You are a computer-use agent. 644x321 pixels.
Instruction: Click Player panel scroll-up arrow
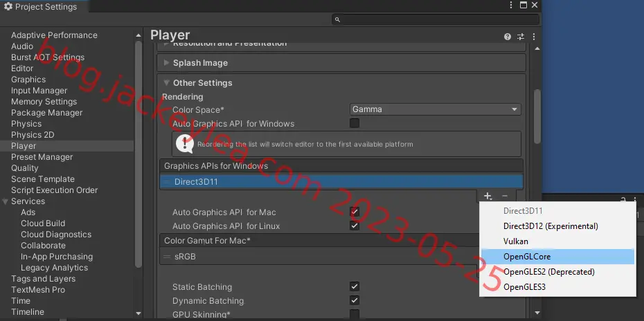click(x=537, y=48)
